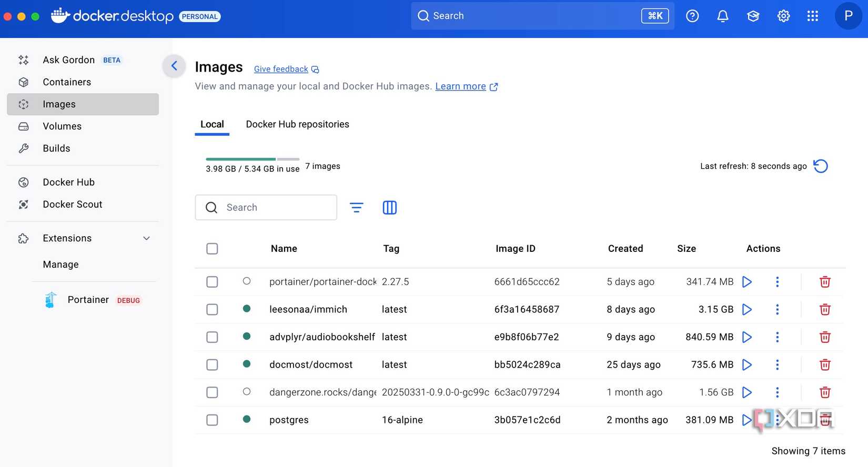868x467 pixels.
Task: Focus the top global Search bar
Action: (x=542, y=16)
